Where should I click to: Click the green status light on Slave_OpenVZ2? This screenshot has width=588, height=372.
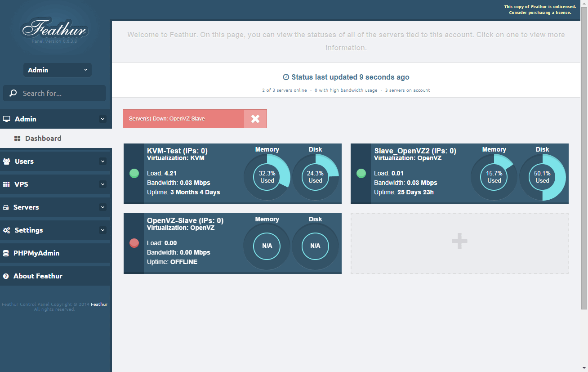click(x=361, y=173)
